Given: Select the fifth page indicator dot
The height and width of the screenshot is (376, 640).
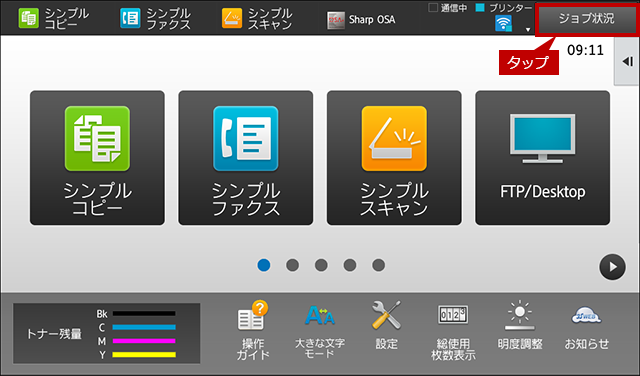Looking at the screenshot, I should (x=378, y=265).
